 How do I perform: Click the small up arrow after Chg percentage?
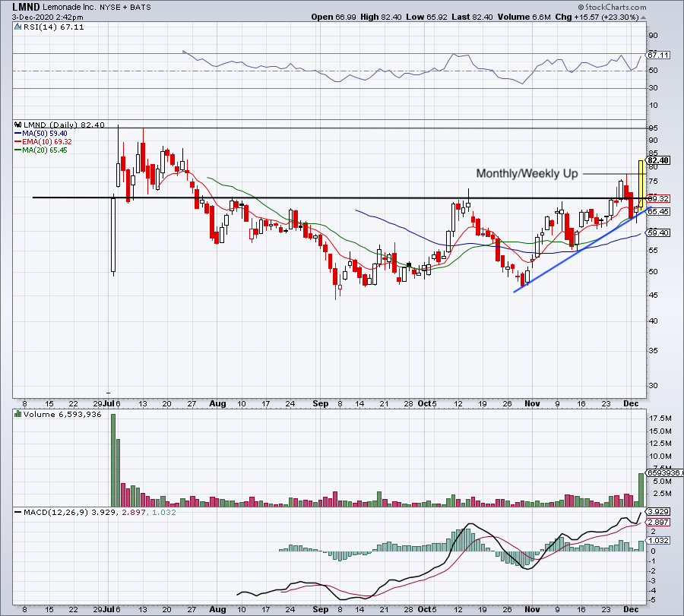(x=644, y=17)
